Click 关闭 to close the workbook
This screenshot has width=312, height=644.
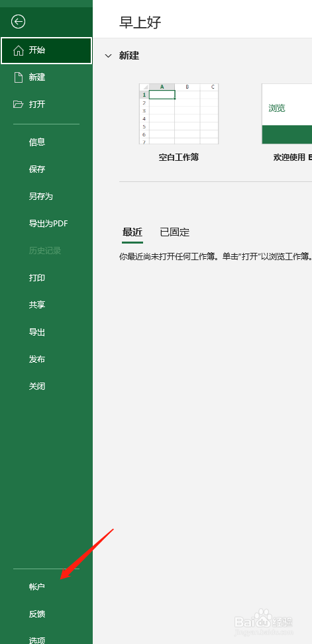[37, 386]
